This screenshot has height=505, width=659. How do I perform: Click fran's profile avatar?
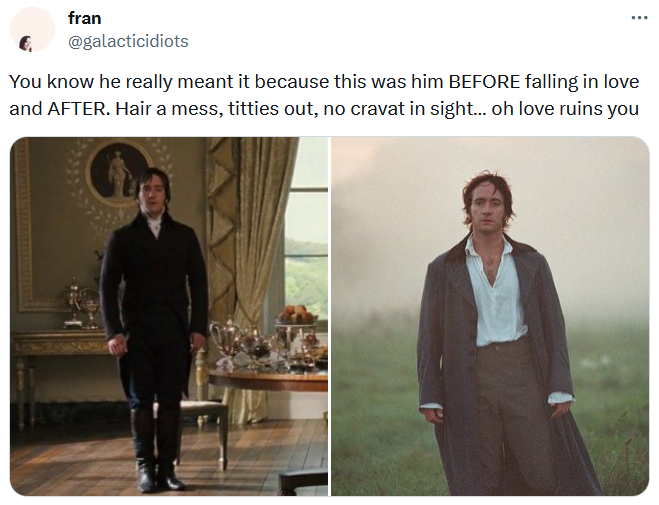click(31, 29)
